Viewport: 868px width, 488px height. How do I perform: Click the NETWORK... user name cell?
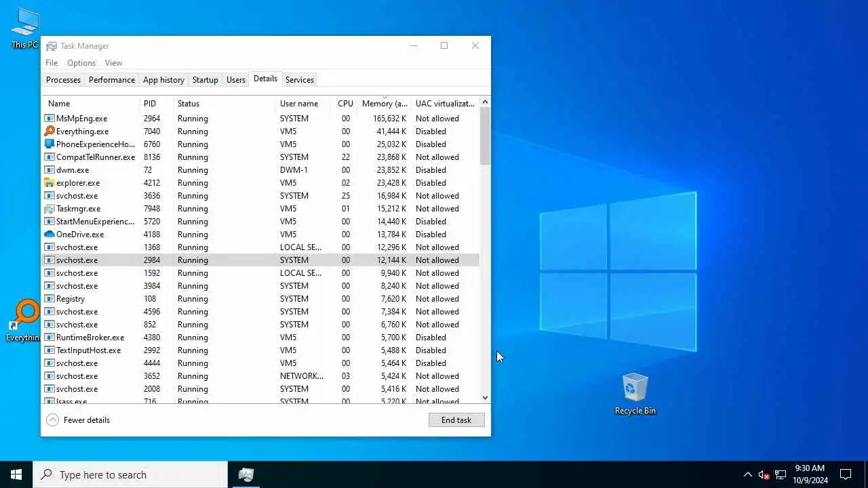coord(302,375)
